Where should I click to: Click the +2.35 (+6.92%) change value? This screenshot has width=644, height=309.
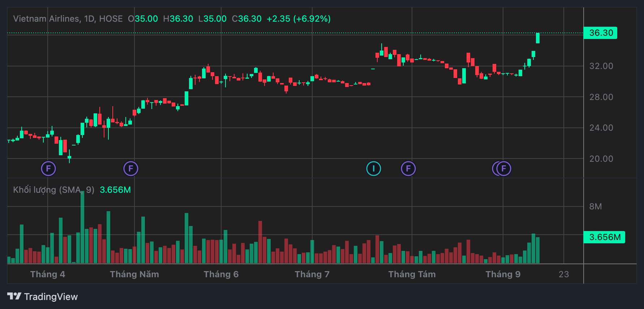point(299,19)
